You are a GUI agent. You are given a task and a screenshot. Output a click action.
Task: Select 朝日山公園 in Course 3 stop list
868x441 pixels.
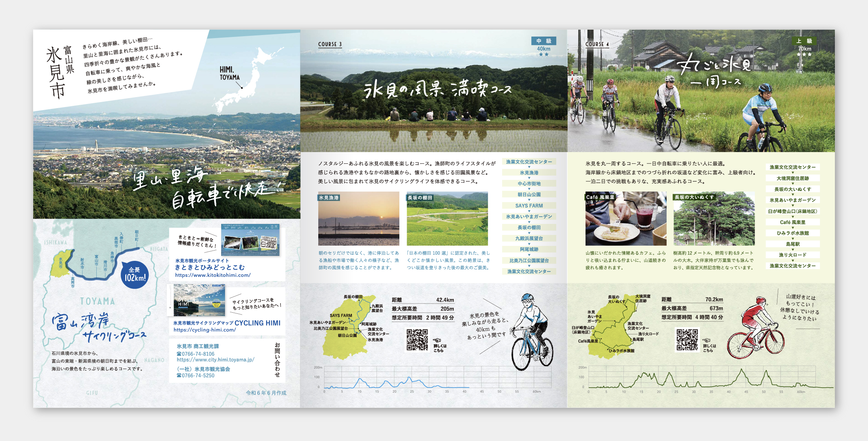(x=529, y=195)
